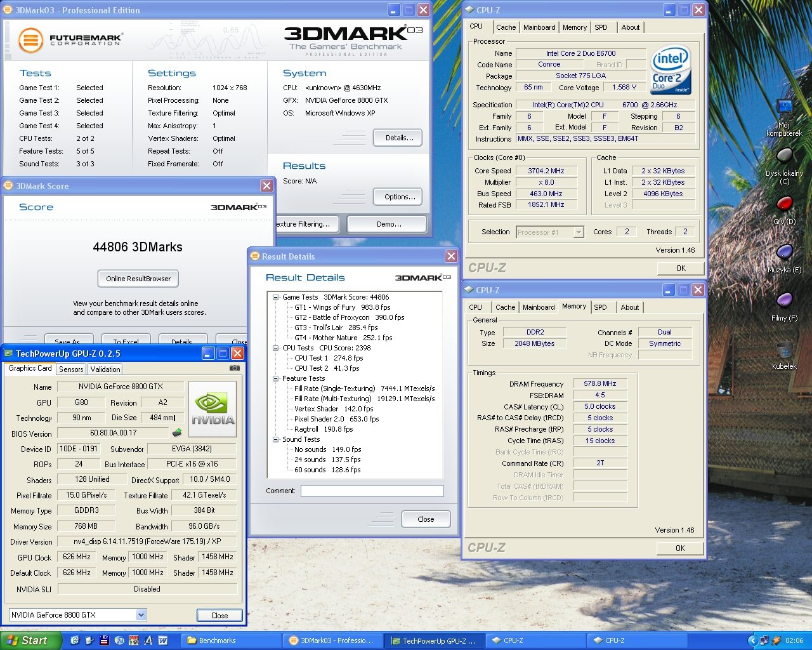The height and width of the screenshot is (650, 812).
Task: Click the Futuremark Corporation logo
Action: (70, 39)
